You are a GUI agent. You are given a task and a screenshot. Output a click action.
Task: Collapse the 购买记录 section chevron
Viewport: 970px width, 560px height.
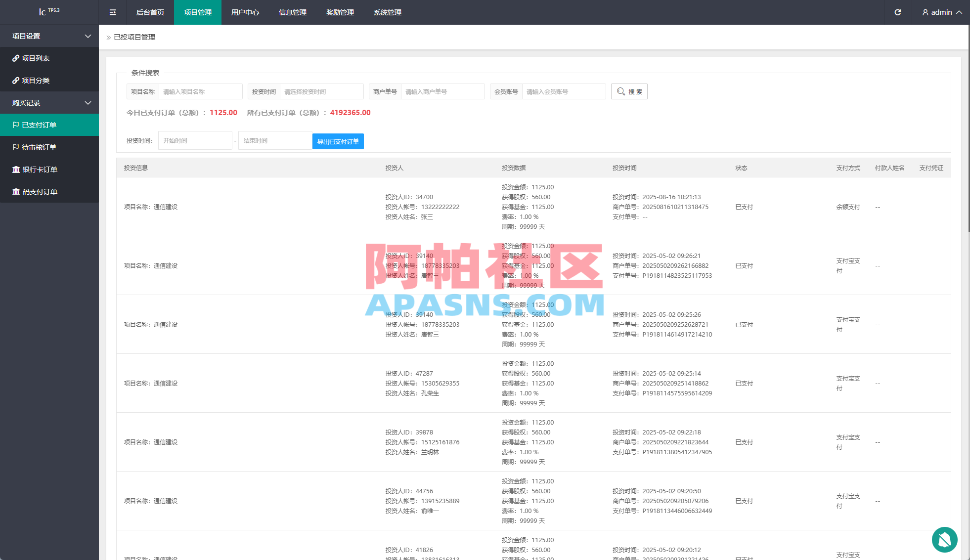pos(88,102)
